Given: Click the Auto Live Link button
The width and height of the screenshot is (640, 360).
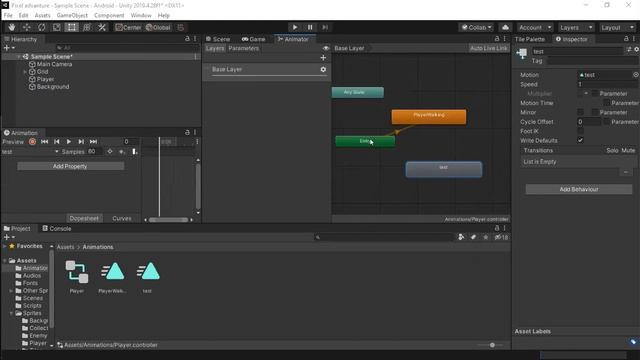Looking at the screenshot, I should coord(489,48).
